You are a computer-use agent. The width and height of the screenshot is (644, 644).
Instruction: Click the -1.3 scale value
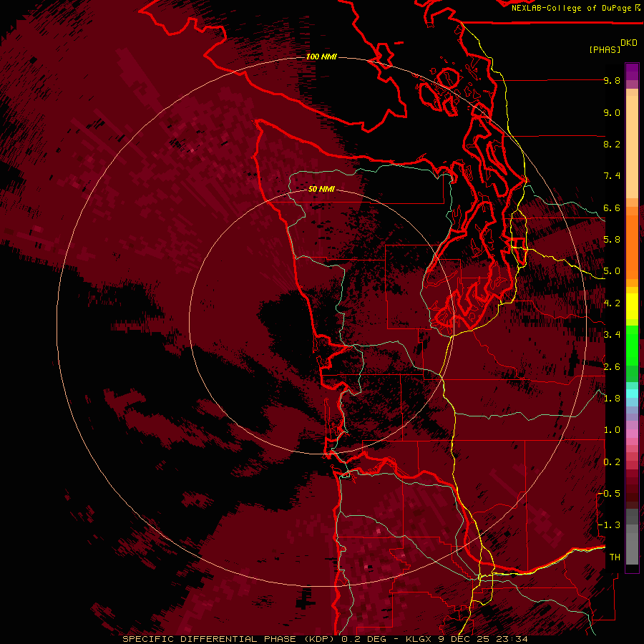tap(610, 525)
